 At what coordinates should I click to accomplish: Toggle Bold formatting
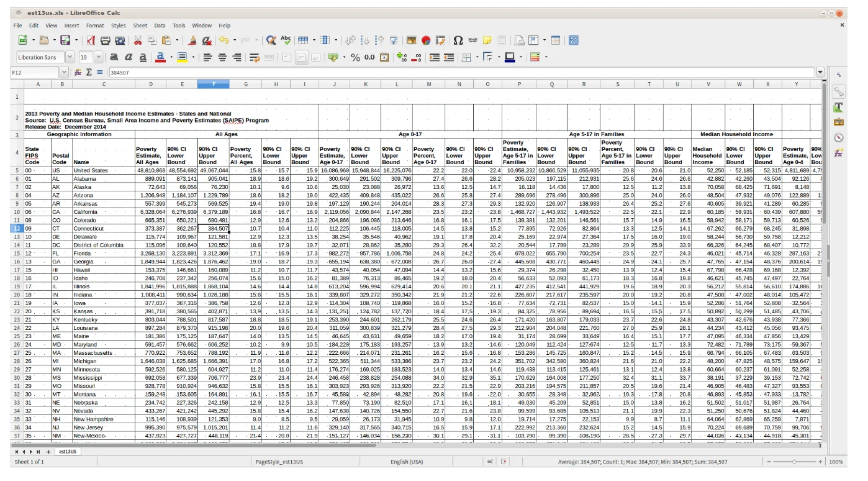114,57
